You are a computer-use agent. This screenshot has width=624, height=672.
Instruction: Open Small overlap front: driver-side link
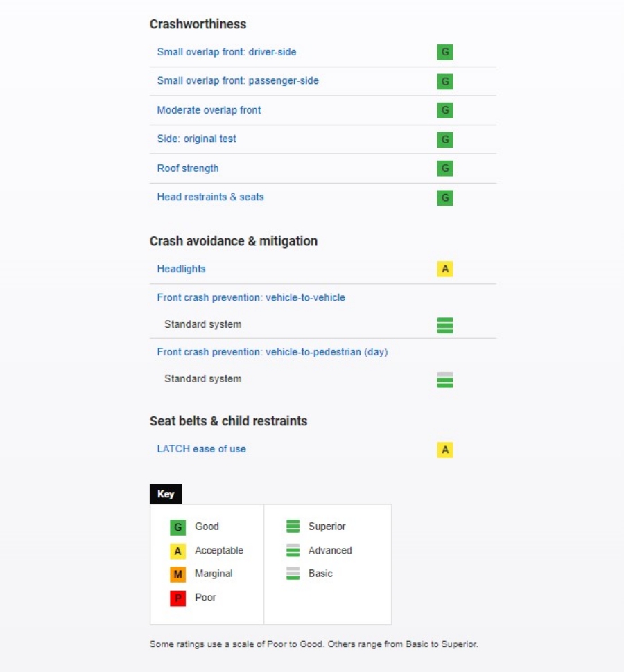pos(227,52)
